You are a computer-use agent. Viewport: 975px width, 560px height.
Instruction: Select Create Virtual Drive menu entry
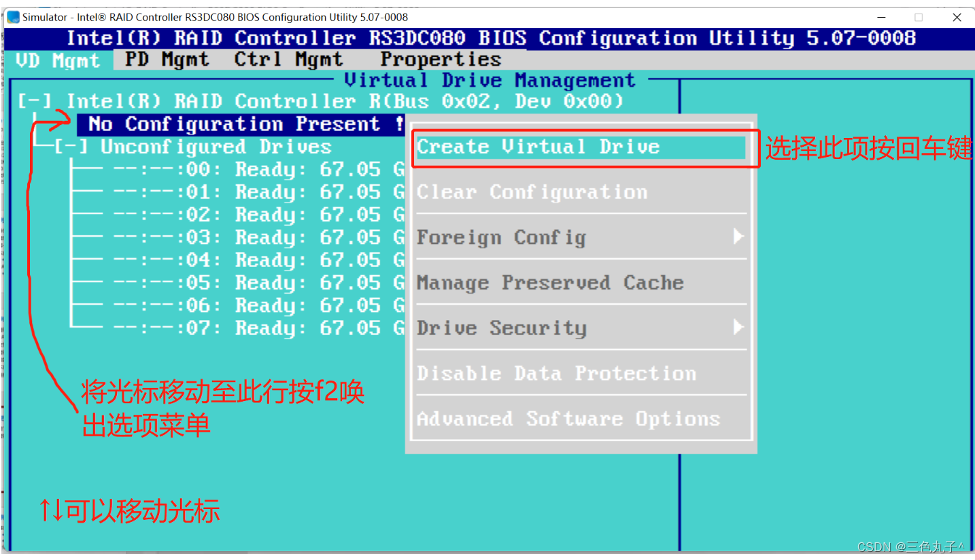point(581,147)
